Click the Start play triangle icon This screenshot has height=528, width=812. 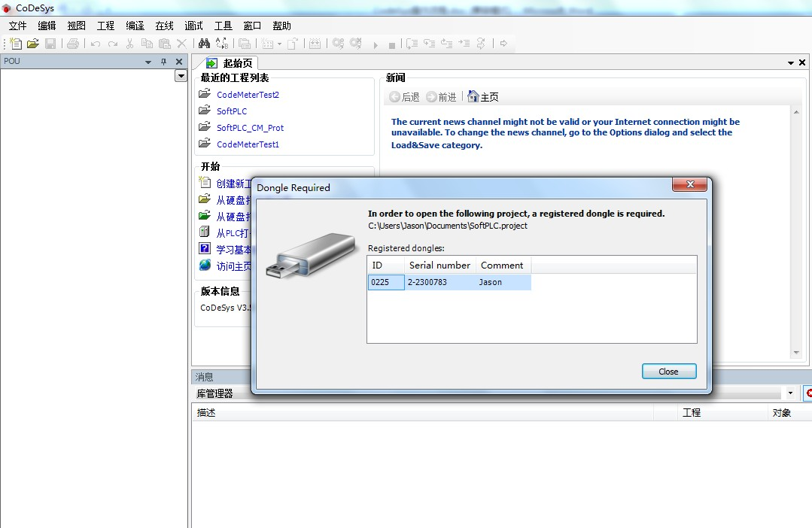point(376,46)
